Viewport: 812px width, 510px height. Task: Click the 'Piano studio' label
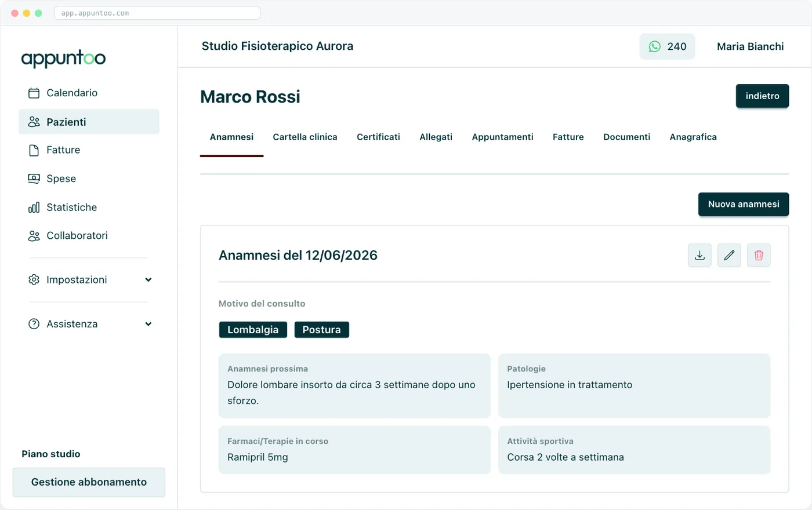coord(51,454)
